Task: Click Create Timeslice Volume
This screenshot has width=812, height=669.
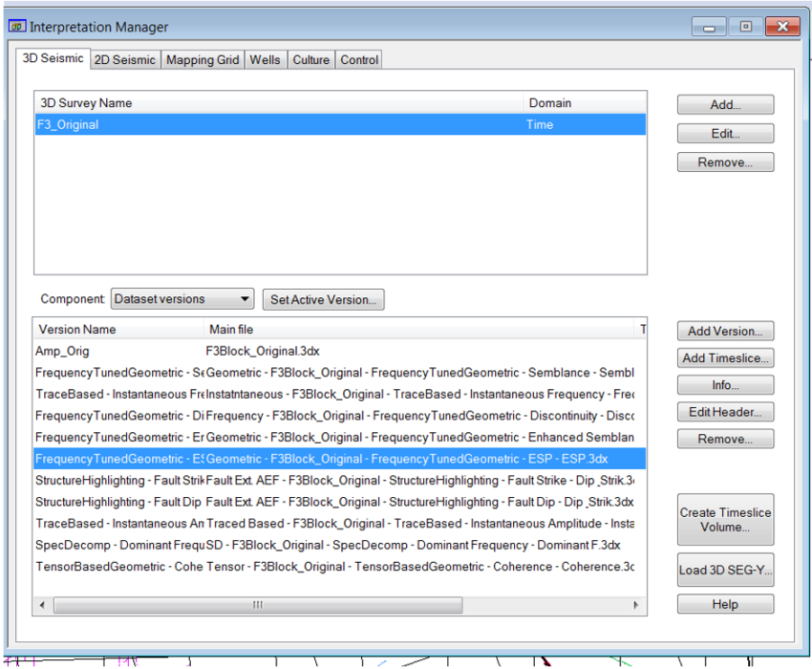Action: 725,519
